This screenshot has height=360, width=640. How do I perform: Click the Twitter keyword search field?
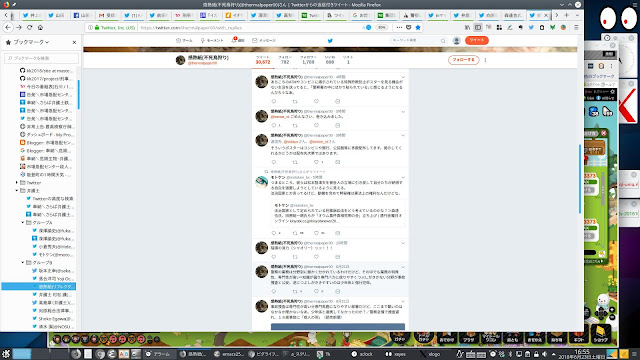click(x=418, y=40)
